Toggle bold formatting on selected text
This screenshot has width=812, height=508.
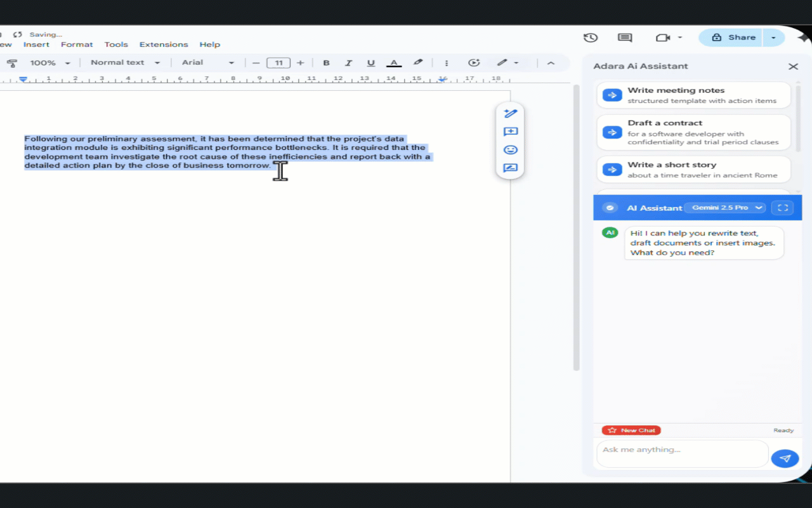click(x=326, y=62)
